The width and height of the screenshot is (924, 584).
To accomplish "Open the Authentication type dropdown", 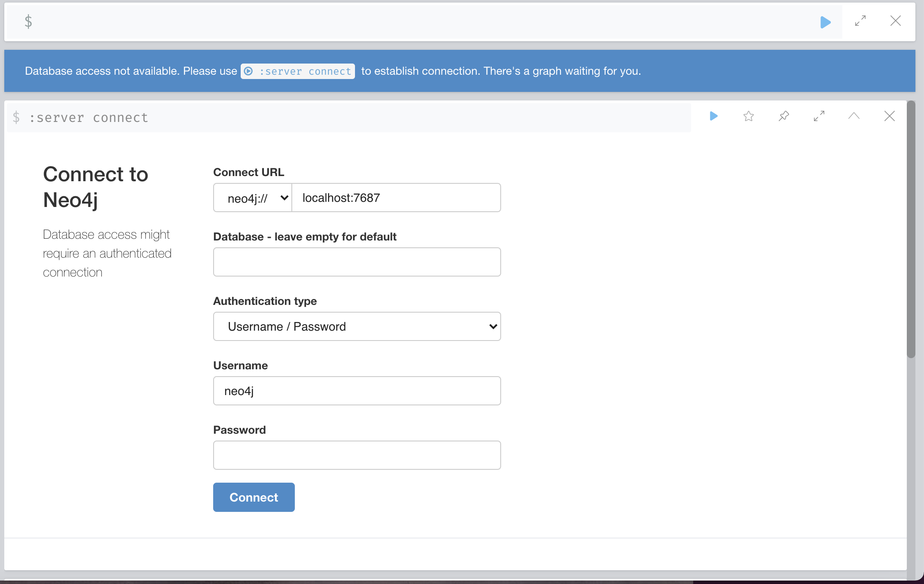I will [x=357, y=326].
